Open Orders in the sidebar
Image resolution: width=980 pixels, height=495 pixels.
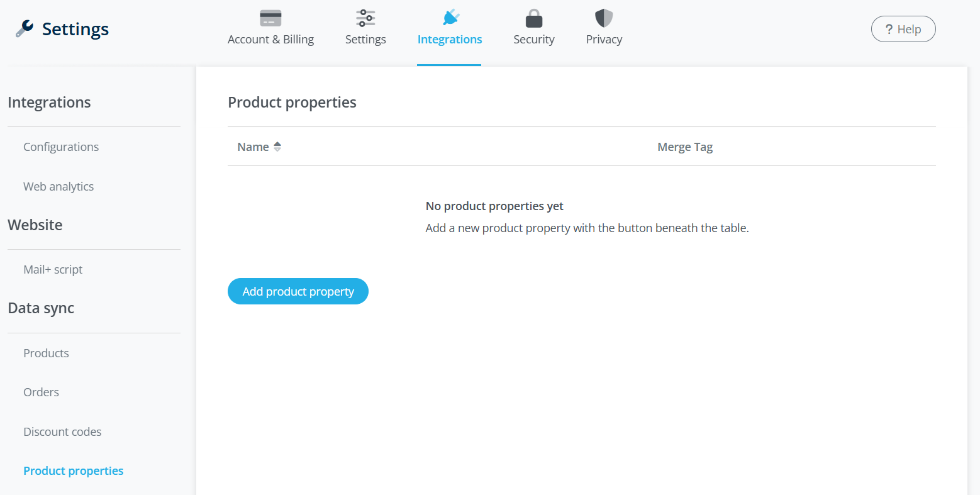(x=41, y=392)
